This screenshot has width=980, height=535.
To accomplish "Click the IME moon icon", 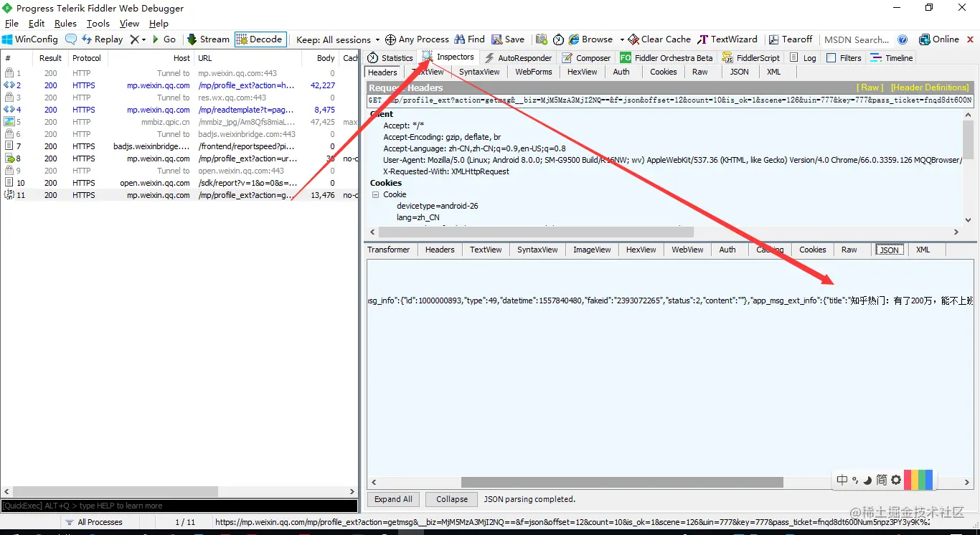I will [x=867, y=480].
